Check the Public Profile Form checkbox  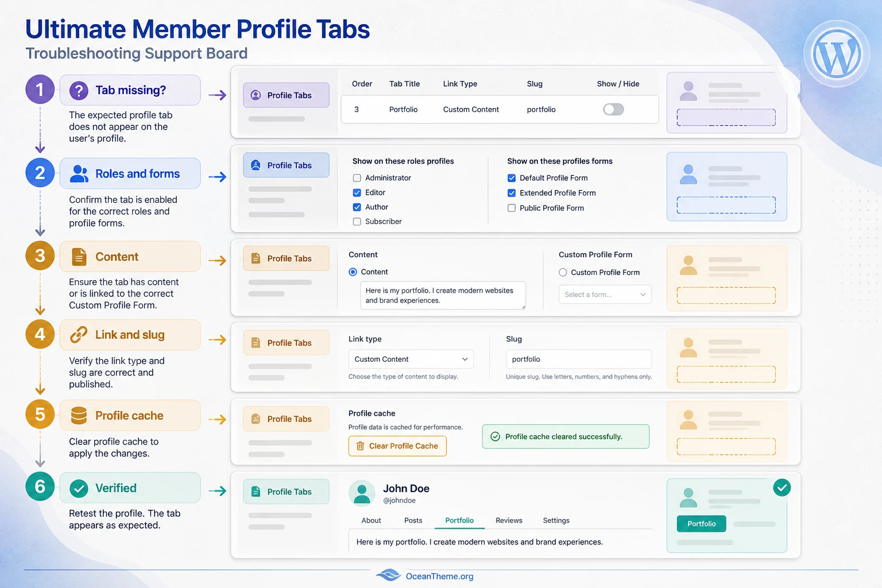coord(512,208)
